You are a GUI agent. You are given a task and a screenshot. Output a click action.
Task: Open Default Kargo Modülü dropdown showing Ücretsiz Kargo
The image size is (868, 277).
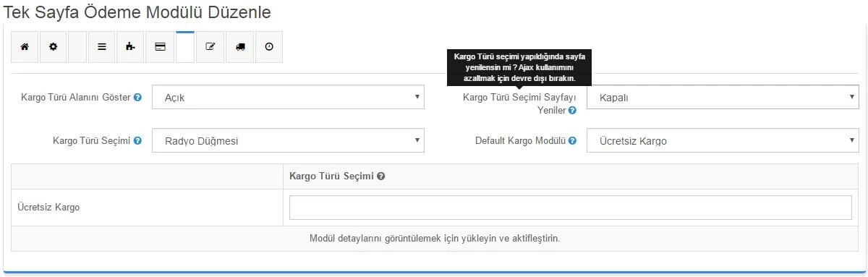click(723, 141)
